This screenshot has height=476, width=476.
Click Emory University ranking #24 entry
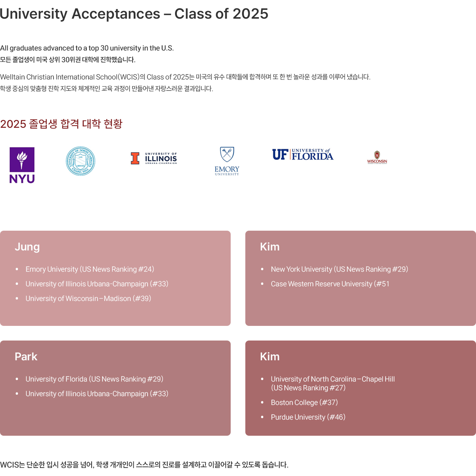point(90,269)
